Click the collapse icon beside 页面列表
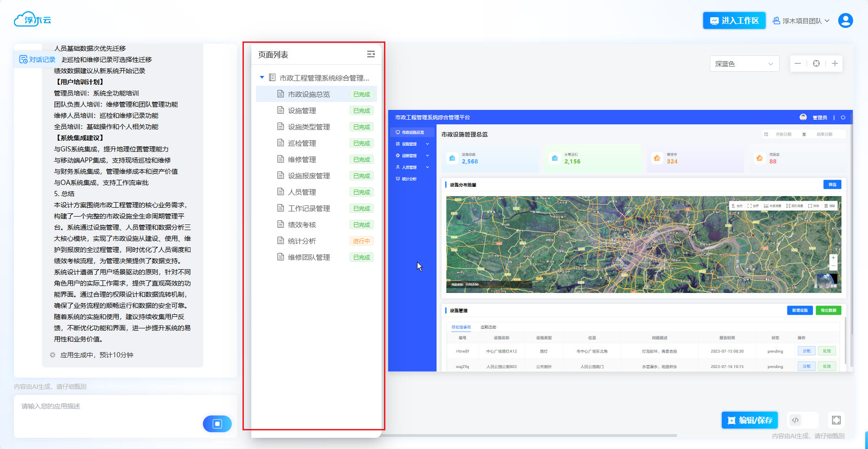The width and height of the screenshot is (868, 449). point(370,54)
